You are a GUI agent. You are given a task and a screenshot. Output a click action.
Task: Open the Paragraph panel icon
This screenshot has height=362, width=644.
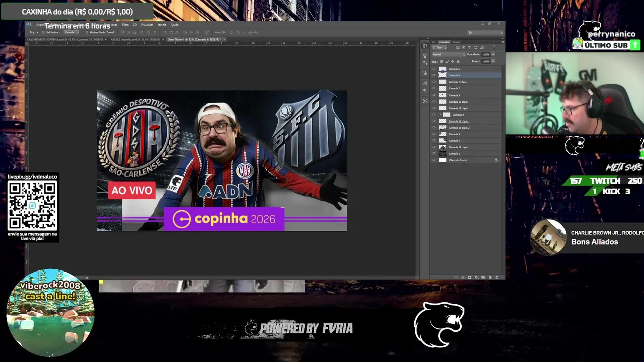[425, 90]
